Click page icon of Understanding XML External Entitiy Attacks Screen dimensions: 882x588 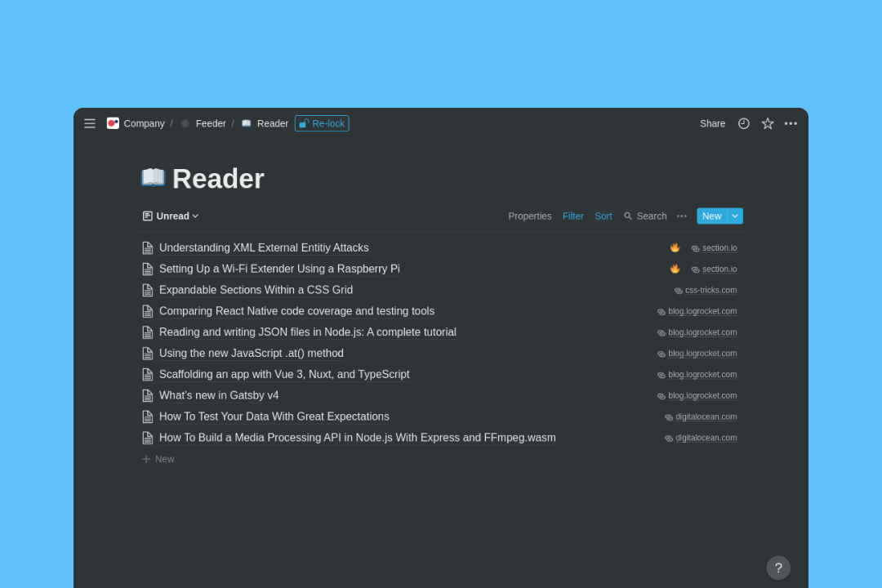[x=147, y=247]
